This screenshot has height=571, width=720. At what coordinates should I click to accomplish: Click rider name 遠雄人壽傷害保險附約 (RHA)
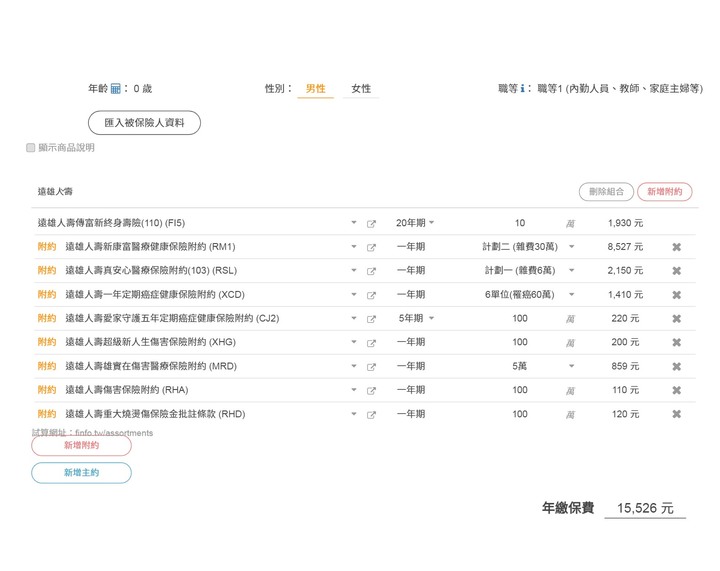coord(127,390)
